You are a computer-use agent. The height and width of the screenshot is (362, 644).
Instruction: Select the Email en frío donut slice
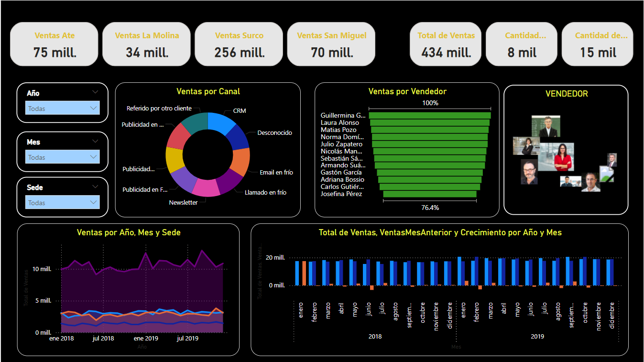point(240,162)
